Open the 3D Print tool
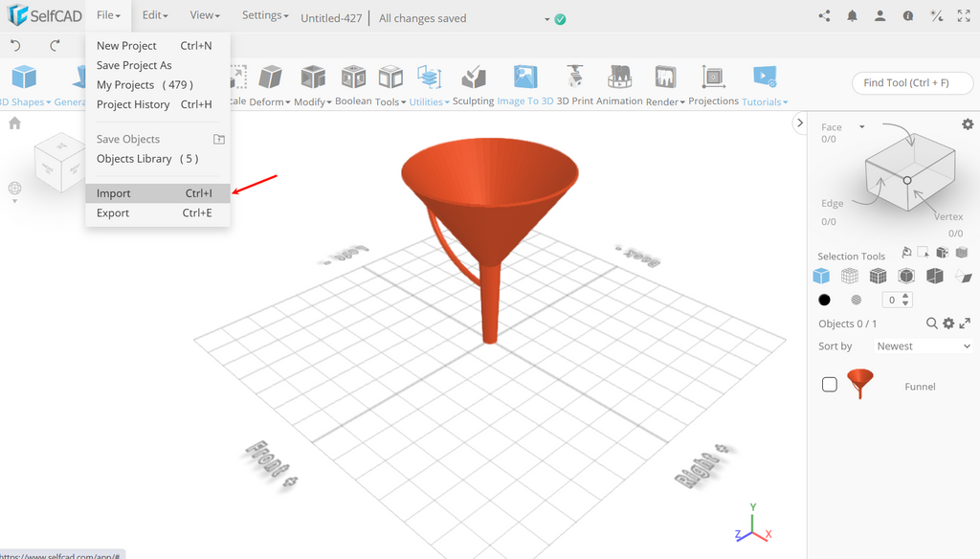Screen dimensions: 980x559 click(575, 78)
